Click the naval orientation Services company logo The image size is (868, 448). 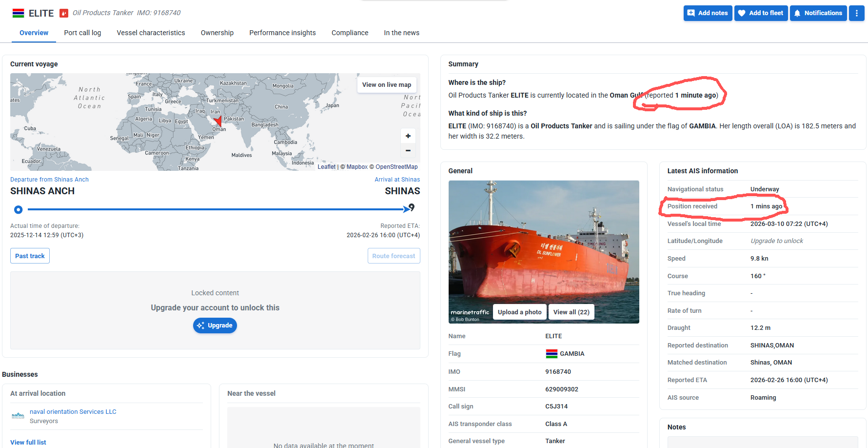(x=18, y=416)
